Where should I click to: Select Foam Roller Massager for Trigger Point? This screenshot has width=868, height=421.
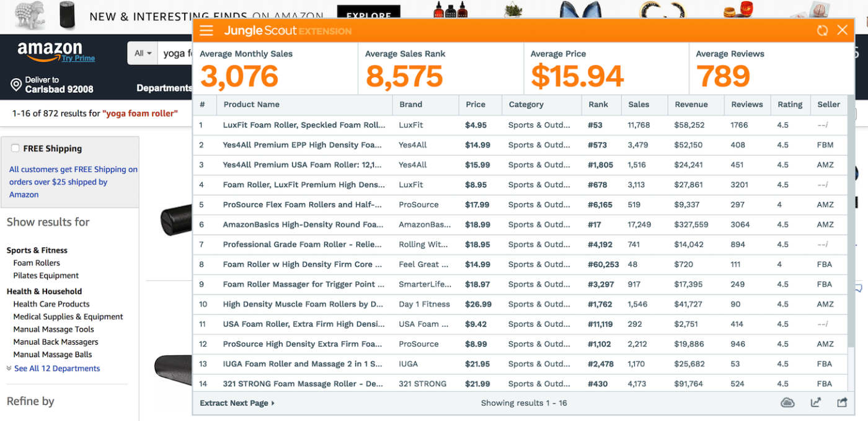[304, 284]
